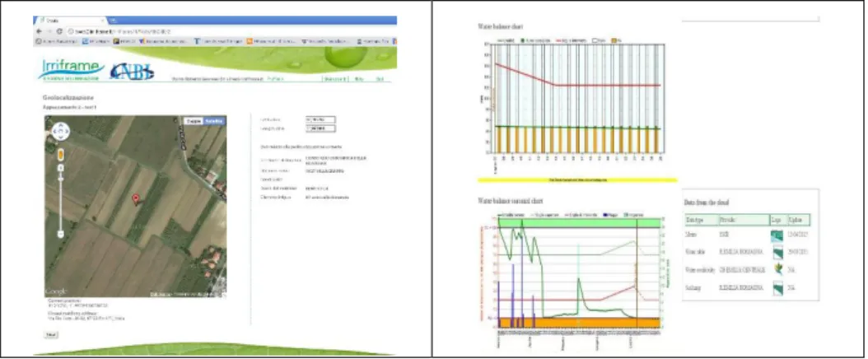Click the map zoom-out minus button

[x=60, y=235]
